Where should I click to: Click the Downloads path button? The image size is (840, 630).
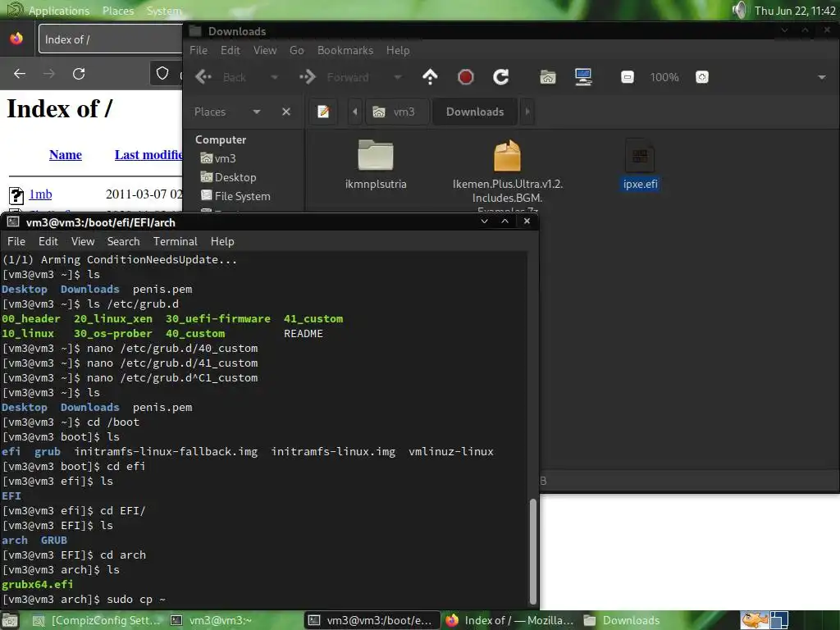tap(475, 112)
